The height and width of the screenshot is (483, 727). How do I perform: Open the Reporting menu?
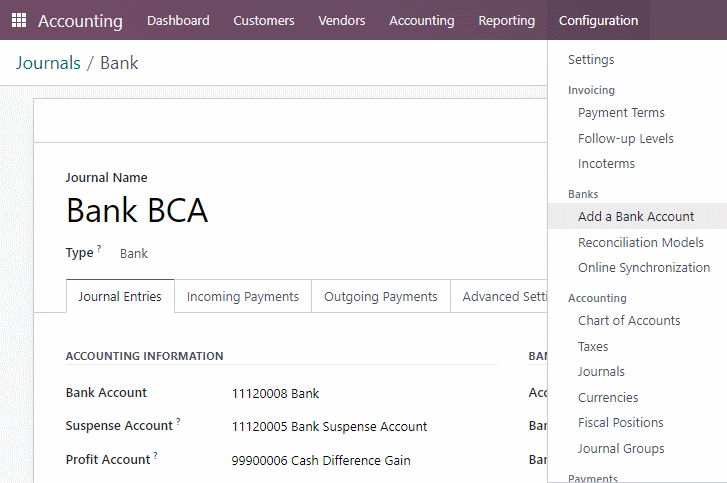(x=506, y=20)
